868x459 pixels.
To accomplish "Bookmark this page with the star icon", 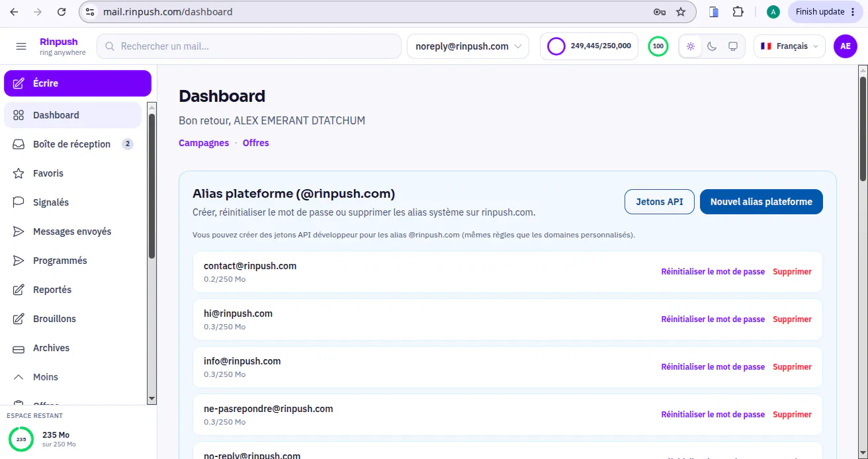I will (681, 12).
